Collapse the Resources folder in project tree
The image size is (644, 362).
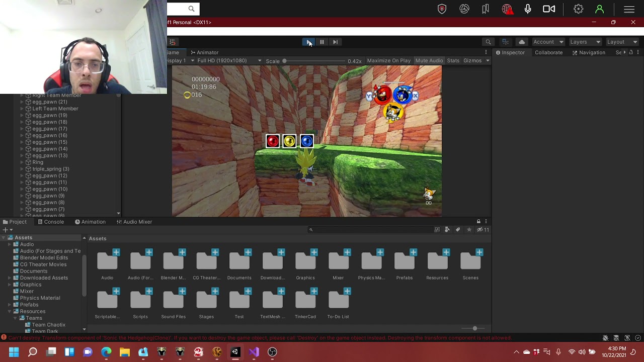coord(10,311)
